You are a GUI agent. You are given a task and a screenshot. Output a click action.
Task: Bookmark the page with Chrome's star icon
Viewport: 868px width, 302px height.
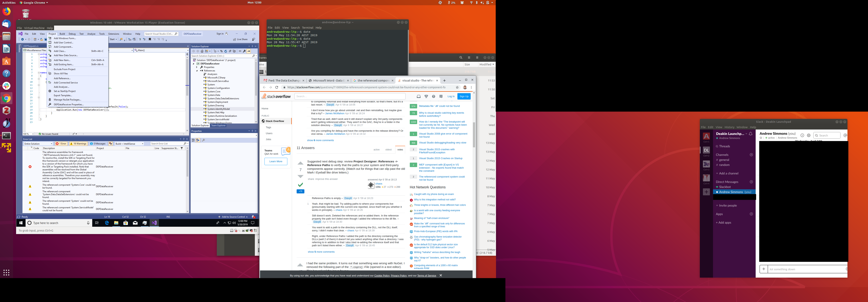click(457, 87)
